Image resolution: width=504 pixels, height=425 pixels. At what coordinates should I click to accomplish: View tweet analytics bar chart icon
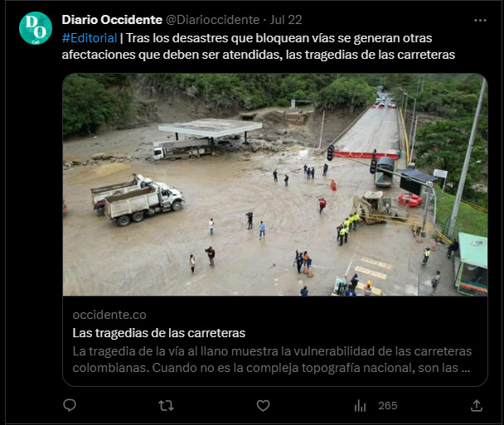pos(360,406)
